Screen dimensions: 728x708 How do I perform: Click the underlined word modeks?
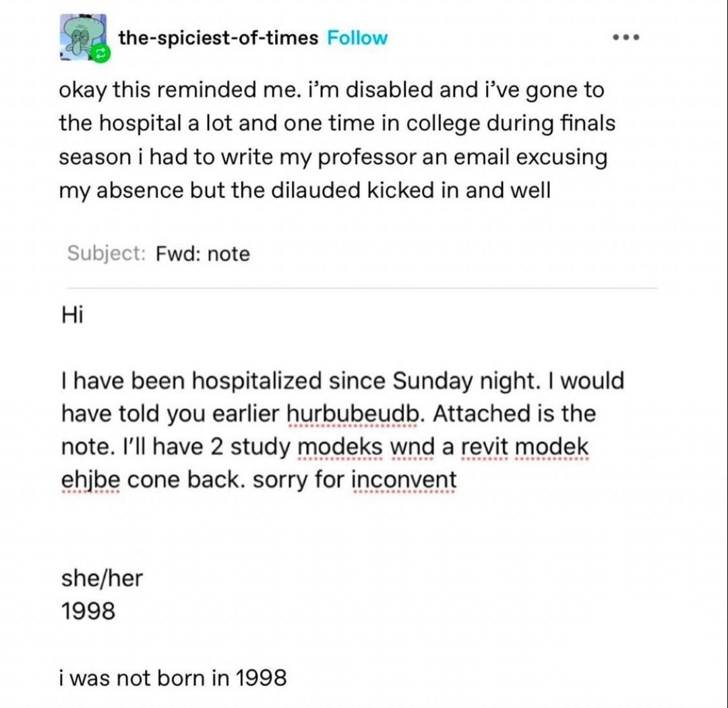[340, 447]
